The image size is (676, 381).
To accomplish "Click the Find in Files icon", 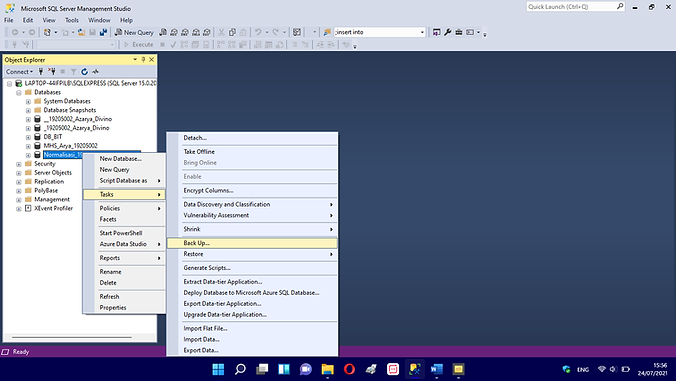I will coord(327,32).
